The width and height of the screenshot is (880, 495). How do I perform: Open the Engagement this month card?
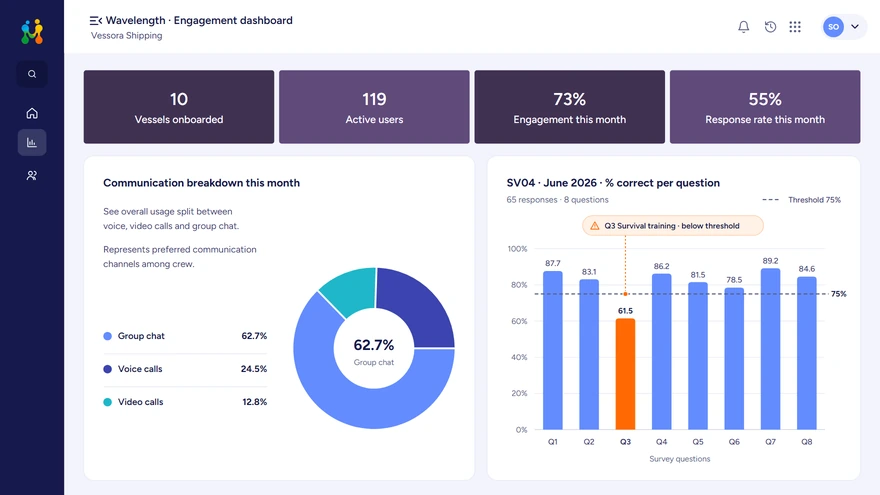pyautogui.click(x=570, y=107)
